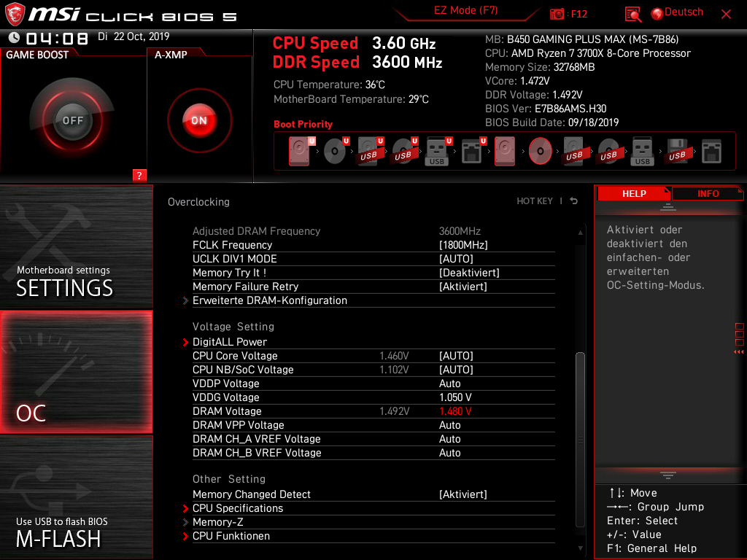Screen dimensions: 747x560
Task: Click the Overclocking page title
Action: click(x=198, y=202)
